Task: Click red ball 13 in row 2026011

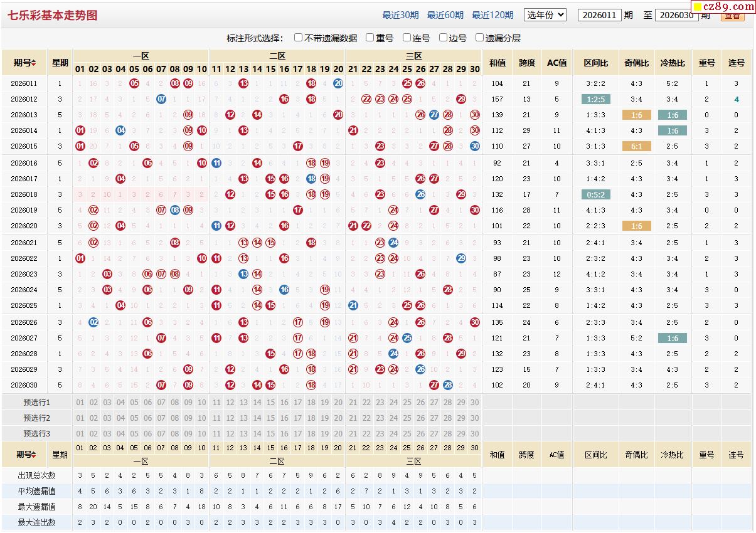Action: [x=243, y=83]
